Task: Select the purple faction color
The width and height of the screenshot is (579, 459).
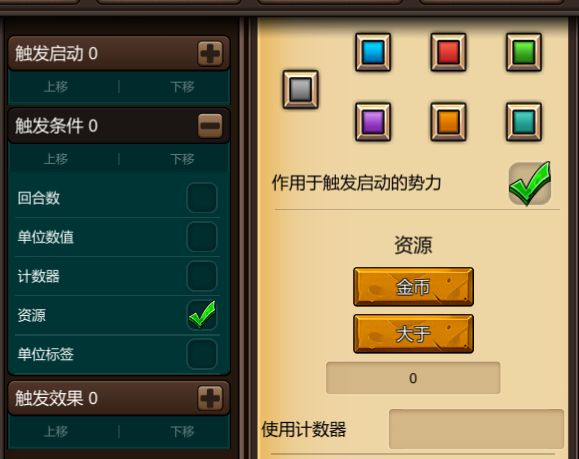Action: [x=373, y=122]
